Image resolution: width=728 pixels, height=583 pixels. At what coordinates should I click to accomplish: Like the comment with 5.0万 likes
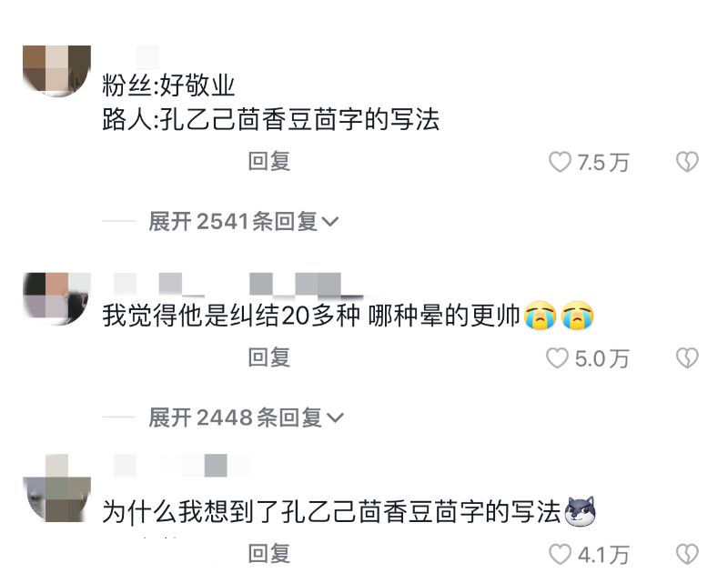[557, 358]
